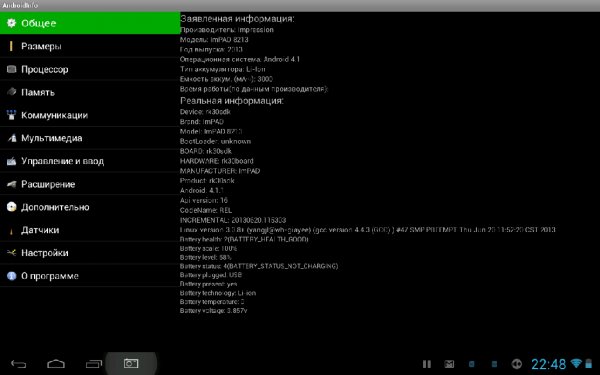Screen dimensions: 600x375
Task: Click the HARDWARE: rk30board line
Action: 217,161
